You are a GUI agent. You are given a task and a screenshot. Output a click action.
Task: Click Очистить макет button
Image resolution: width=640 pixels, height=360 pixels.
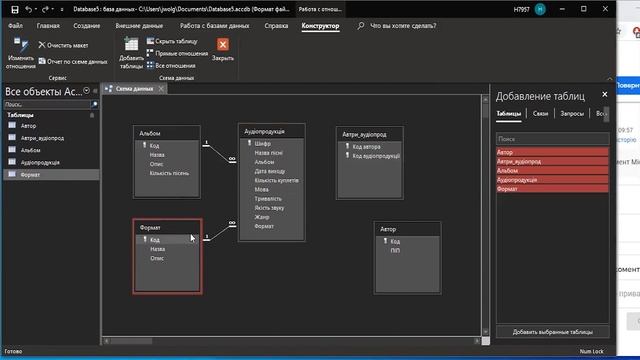pyautogui.click(x=63, y=45)
